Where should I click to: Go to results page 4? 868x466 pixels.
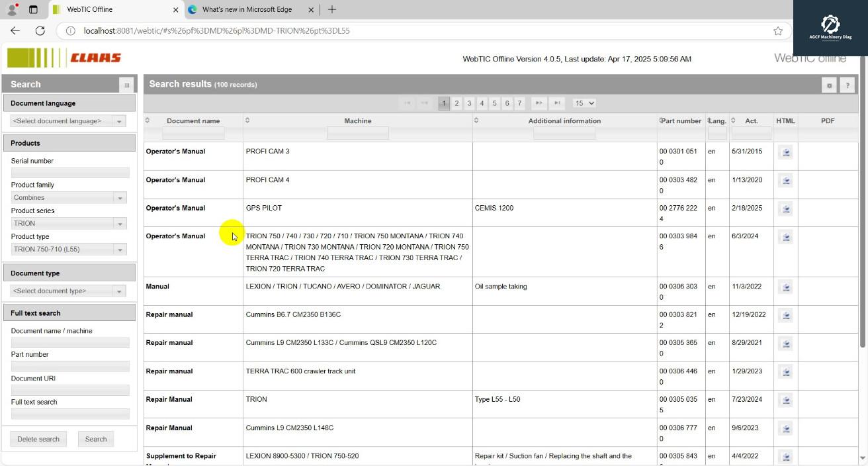coord(482,103)
